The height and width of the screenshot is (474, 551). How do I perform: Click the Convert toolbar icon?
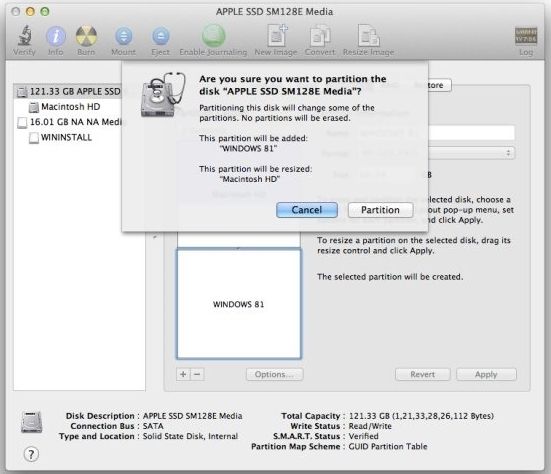[320, 35]
